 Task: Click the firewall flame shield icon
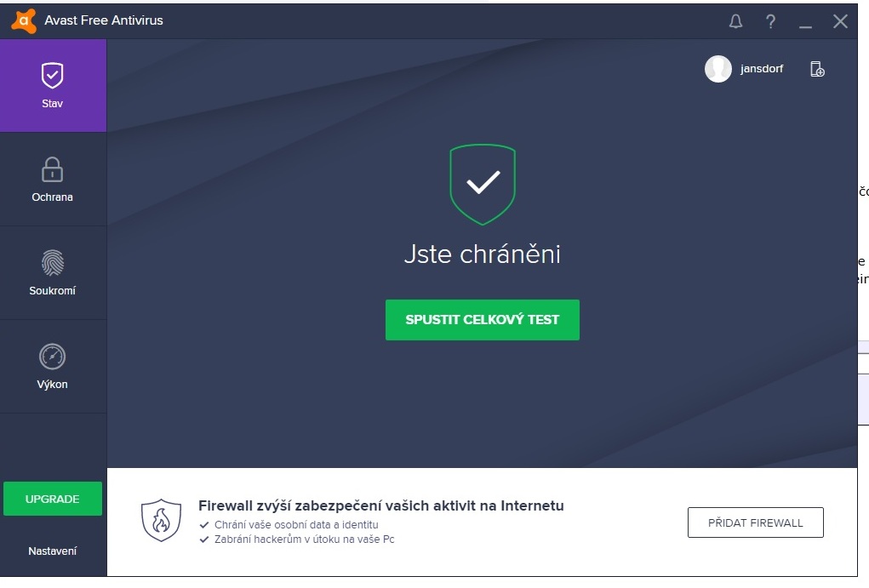pos(161,520)
